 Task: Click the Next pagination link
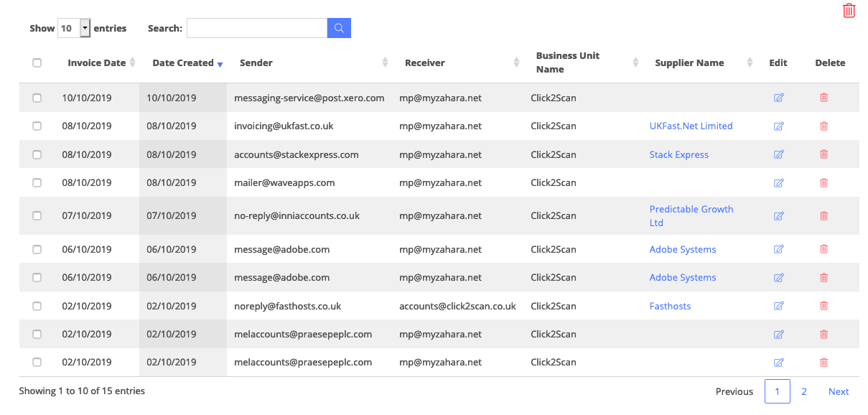(839, 391)
